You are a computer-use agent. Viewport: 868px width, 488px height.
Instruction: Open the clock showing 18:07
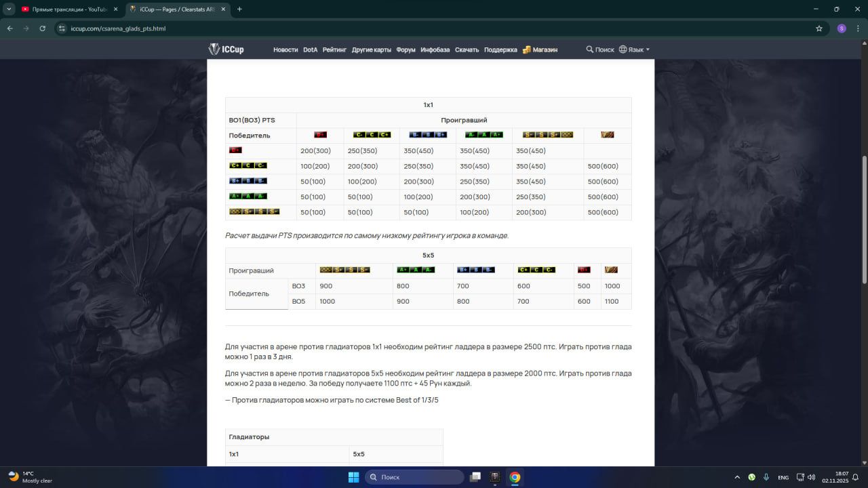(835, 477)
